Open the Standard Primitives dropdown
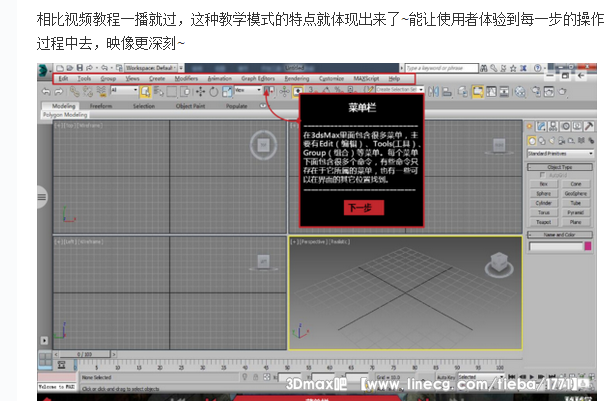607x401 pixels. (x=560, y=154)
